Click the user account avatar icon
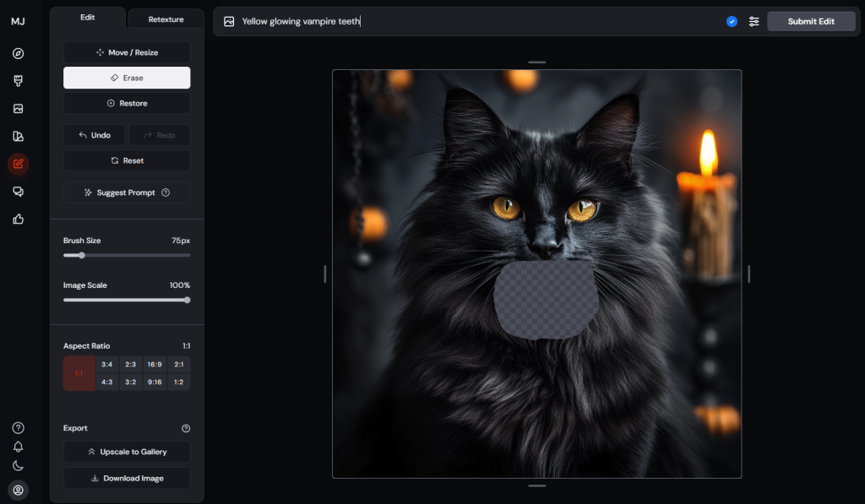This screenshot has width=865, height=504. pos(18,490)
